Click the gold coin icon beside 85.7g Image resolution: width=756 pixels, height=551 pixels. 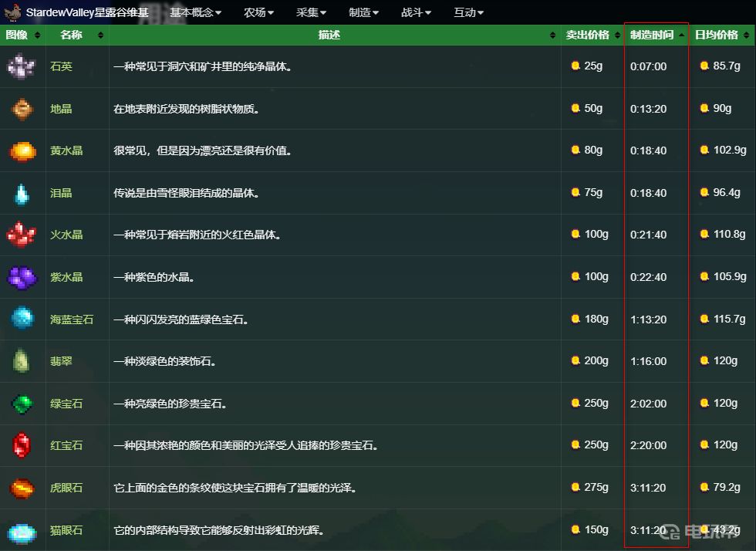704,66
